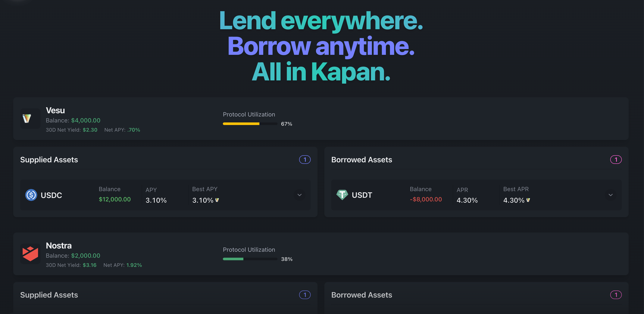The width and height of the screenshot is (644, 314).
Task: Click the Supplied Assets count badge for Vesu
Action: pyautogui.click(x=305, y=160)
